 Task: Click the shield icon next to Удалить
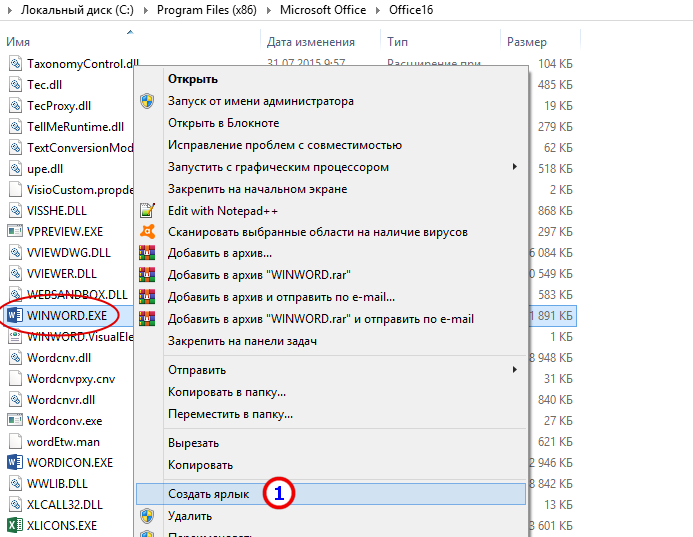pyautogui.click(x=147, y=516)
